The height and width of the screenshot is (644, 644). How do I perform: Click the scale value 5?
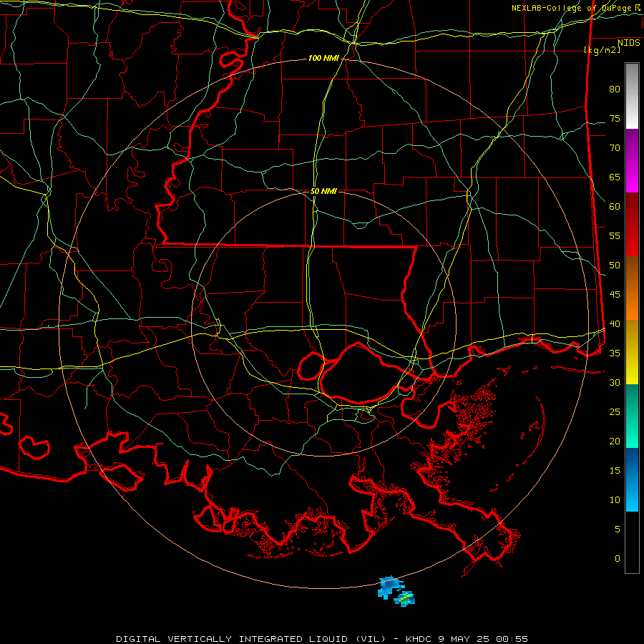pyautogui.click(x=618, y=530)
